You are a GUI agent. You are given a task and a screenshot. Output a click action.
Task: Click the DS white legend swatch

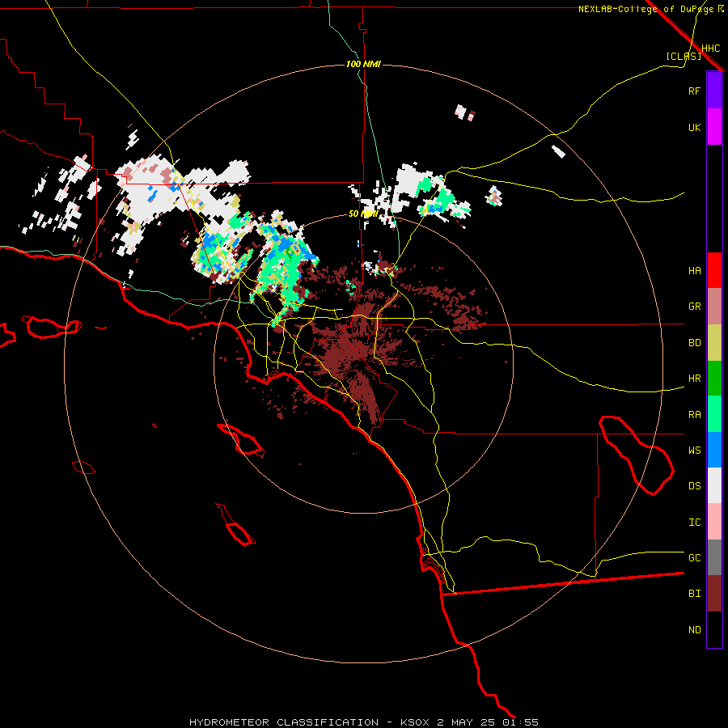pos(714,485)
